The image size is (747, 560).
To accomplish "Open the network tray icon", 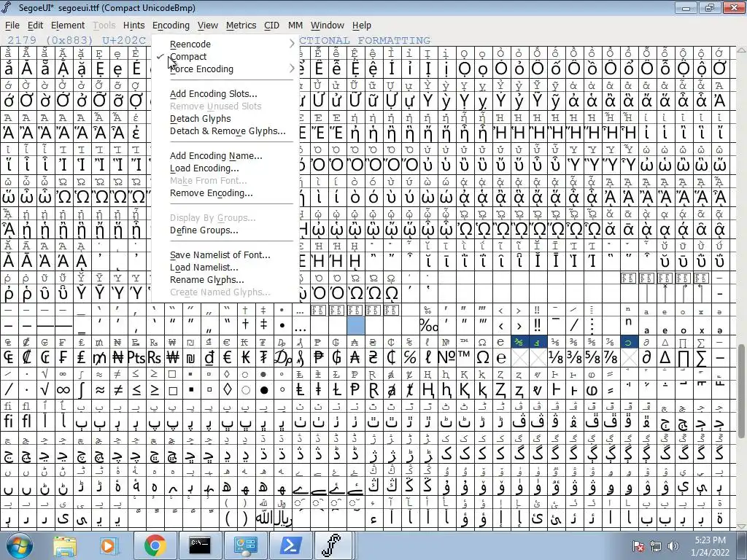I will click(656, 546).
